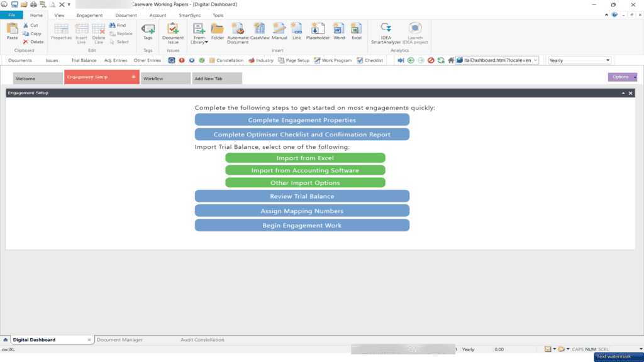Click Import from Accounting Software button
The height and width of the screenshot is (362, 644).
click(305, 170)
